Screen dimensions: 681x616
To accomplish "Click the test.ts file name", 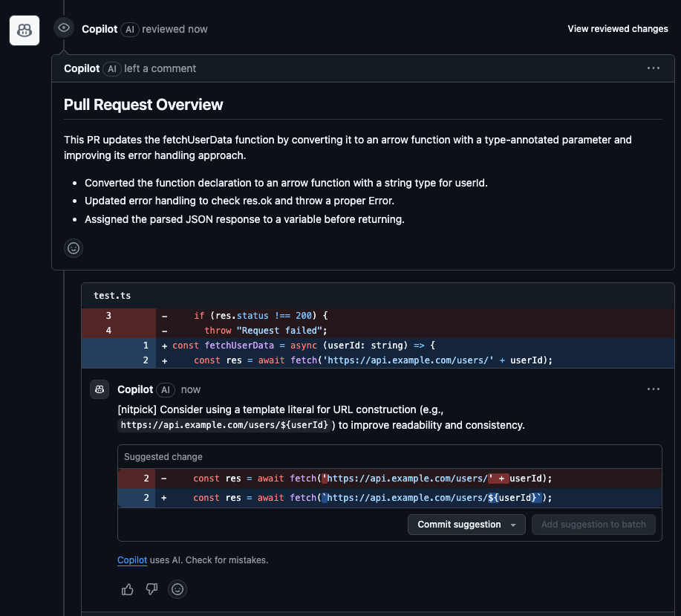I will (x=112, y=296).
